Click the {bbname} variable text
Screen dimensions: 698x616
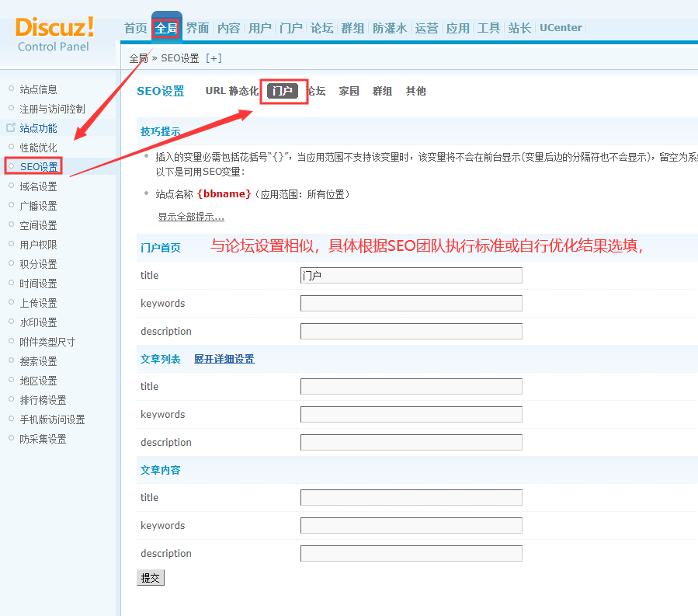[x=224, y=194]
